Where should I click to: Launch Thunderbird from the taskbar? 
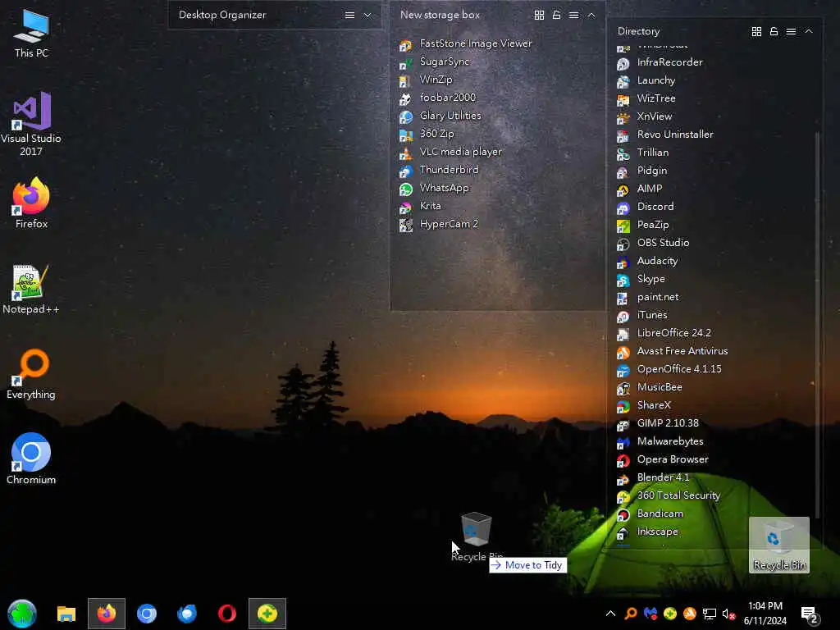(187, 614)
